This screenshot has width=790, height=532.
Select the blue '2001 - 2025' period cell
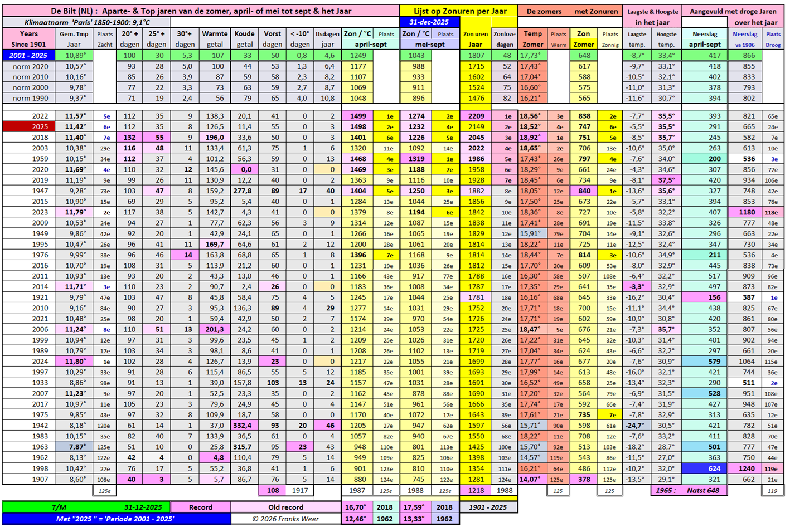pos(28,55)
